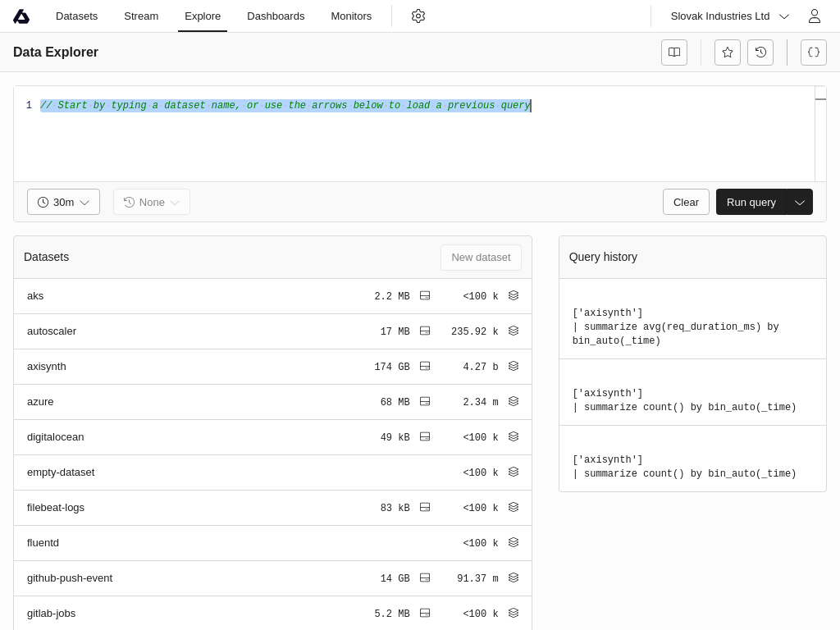Open the user profile icon
This screenshot has height=630, width=840.
point(814,16)
